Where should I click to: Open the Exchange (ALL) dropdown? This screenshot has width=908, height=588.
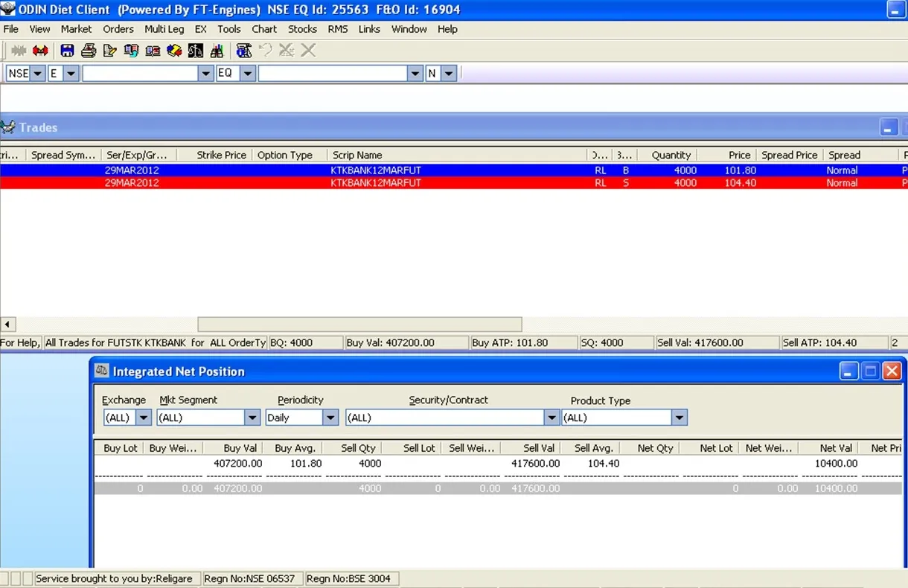pos(144,418)
